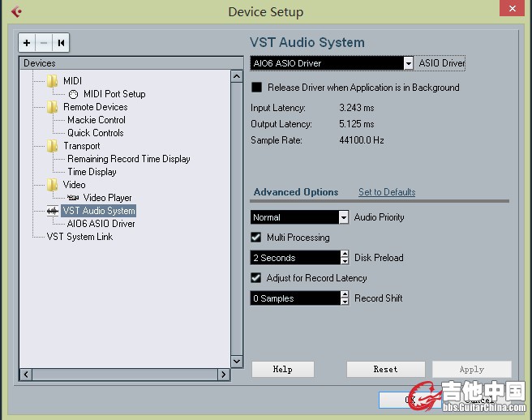Click the Input Latency value 3.243 ms
This screenshot has width=532, height=420.
coord(357,108)
